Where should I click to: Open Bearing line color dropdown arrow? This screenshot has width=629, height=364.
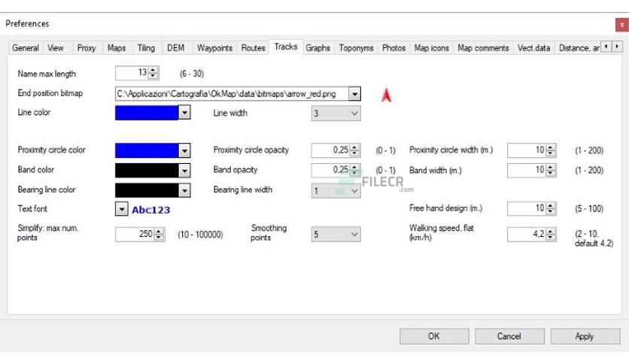coord(184,190)
